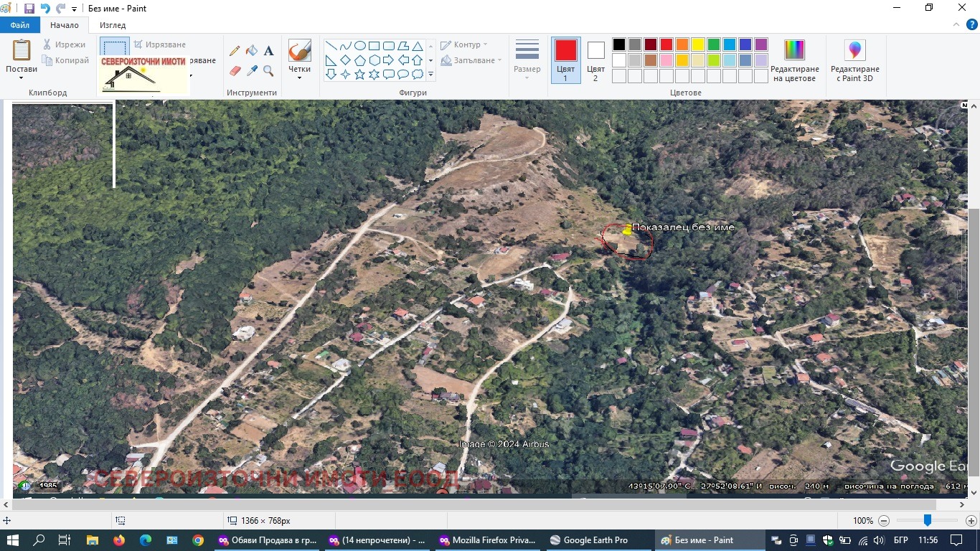Select the Magnifier tool
This screenshot has height=551, width=980.
(x=268, y=71)
